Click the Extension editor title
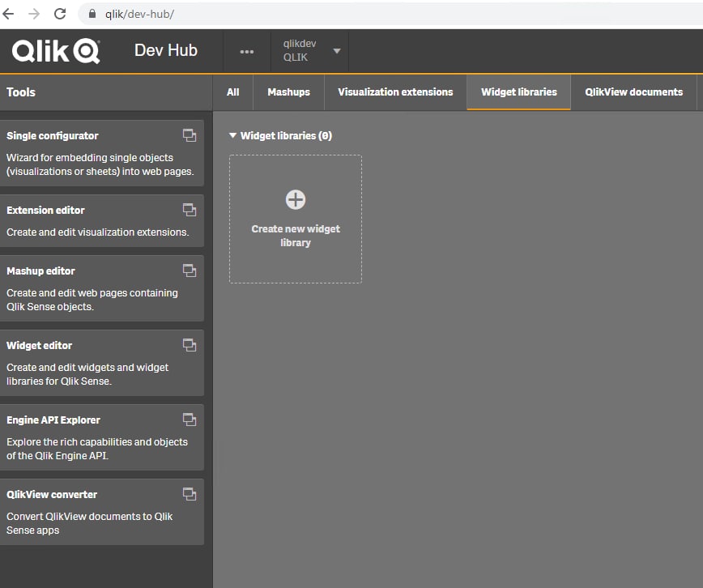This screenshot has height=588, width=703. (x=45, y=210)
